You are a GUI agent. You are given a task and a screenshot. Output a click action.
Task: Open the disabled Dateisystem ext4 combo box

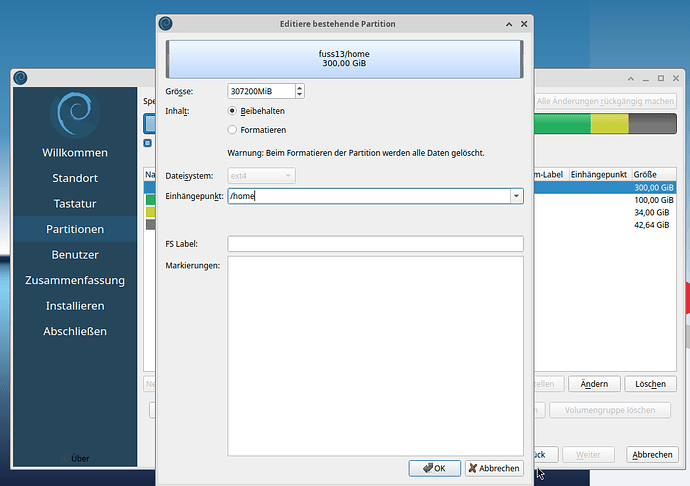[261, 176]
